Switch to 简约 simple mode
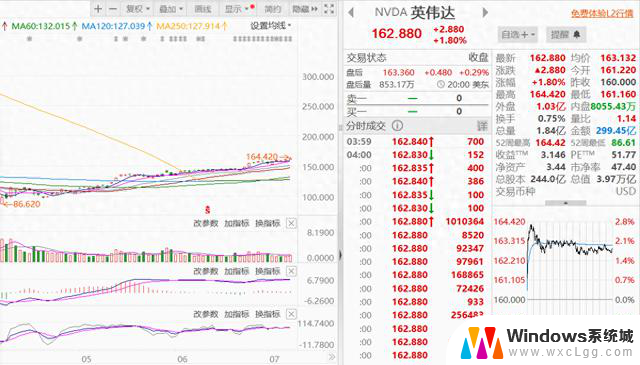Image resolution: width=640 pixels, height=365 pixels. 273,9
